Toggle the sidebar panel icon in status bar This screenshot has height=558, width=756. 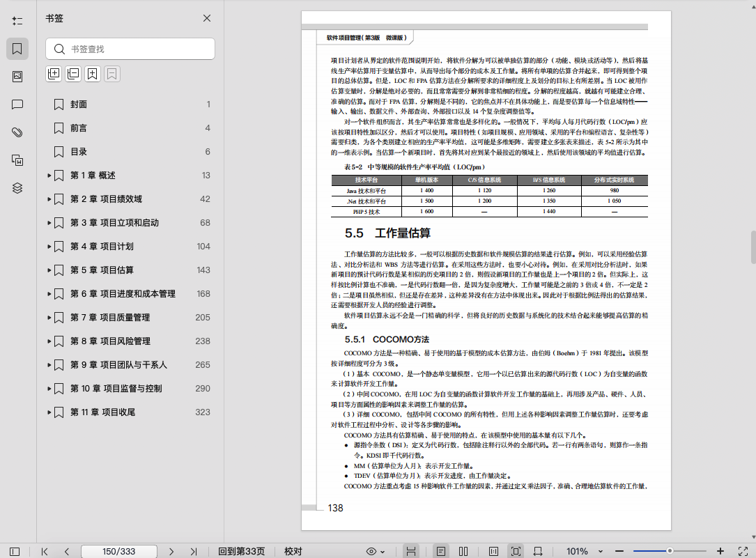pyautogui.click(x=15, y=551)
